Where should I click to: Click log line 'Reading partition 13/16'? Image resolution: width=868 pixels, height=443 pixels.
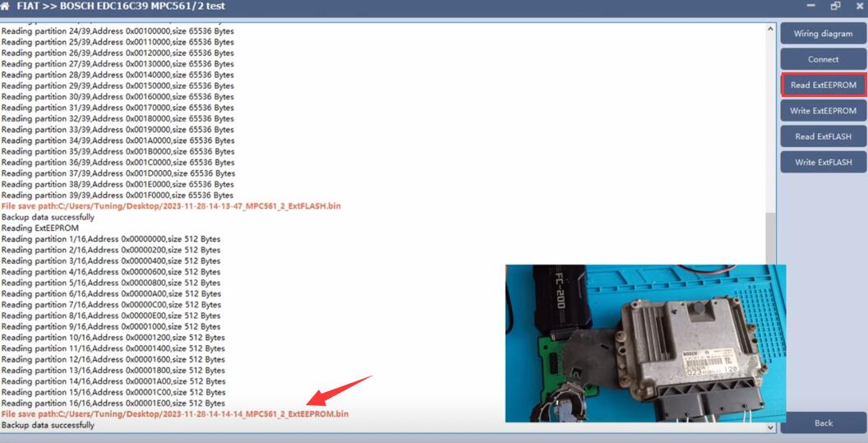(113, 371)
